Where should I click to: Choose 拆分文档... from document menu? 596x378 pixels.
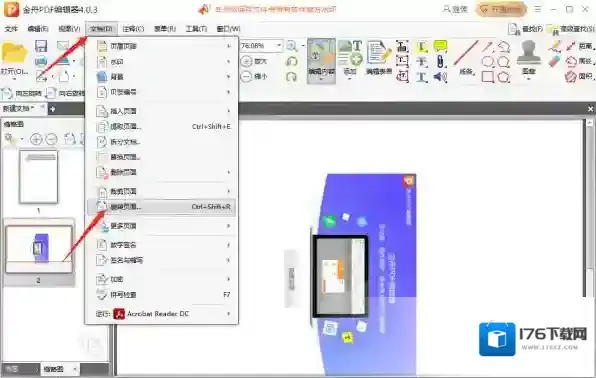tap(162, 142)
